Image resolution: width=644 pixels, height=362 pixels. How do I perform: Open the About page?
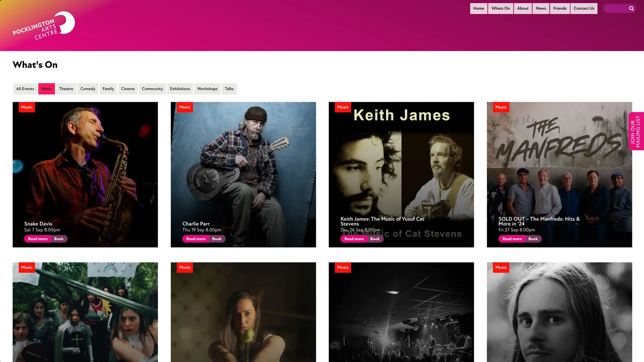[x=523, y=9]
